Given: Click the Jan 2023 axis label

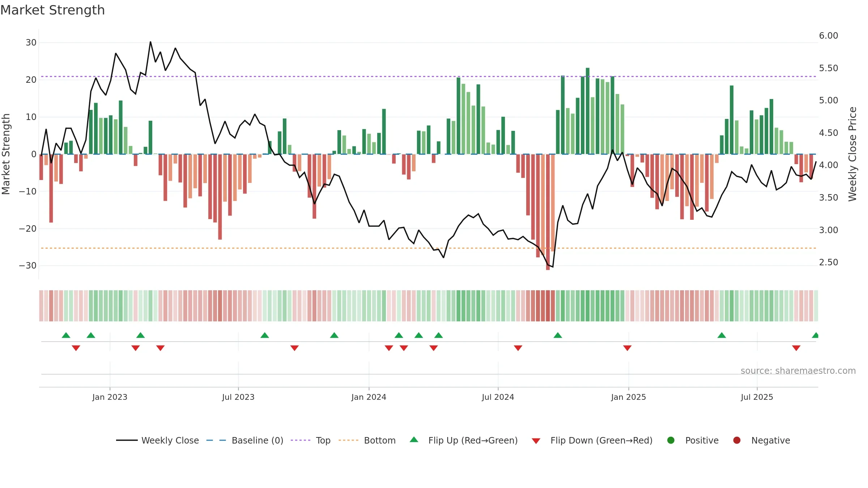Looking at the screenshot, I should point(110,397).
